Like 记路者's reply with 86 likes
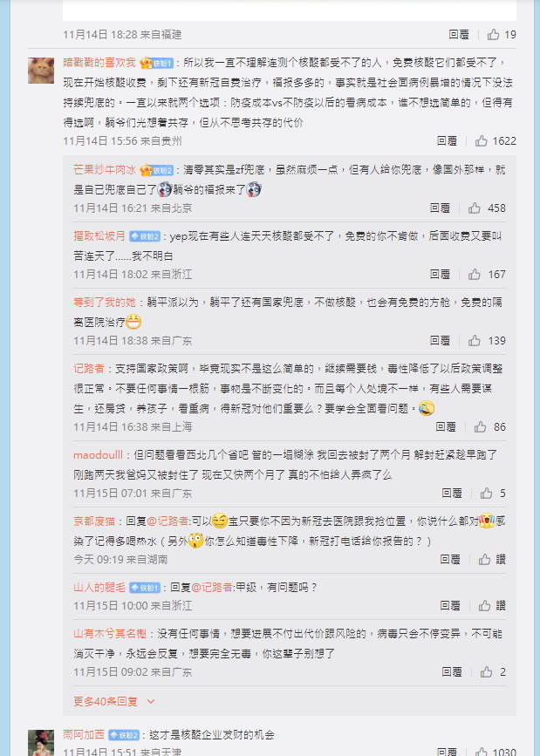 pyautogui.click(x=489, y=426)
